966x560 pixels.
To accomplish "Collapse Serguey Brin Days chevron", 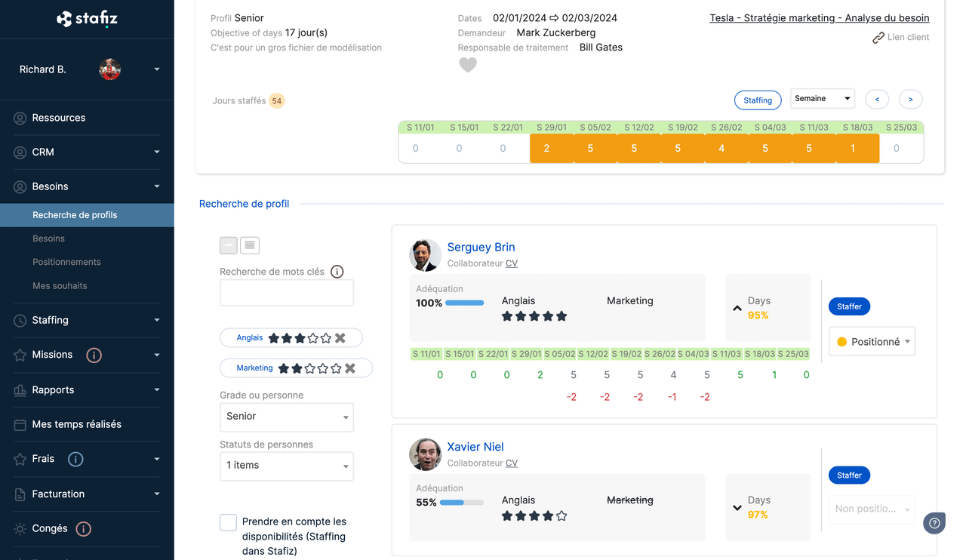I will point(737,308).
